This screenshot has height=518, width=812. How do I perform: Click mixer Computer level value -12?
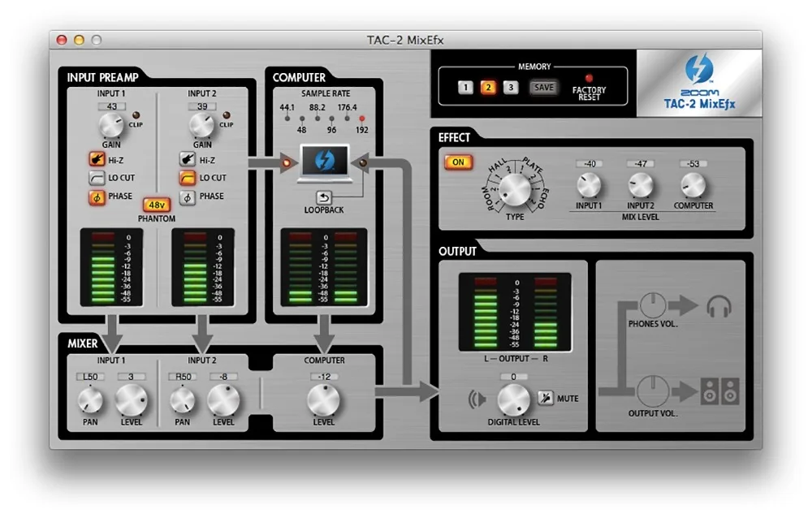click(324, 377)
